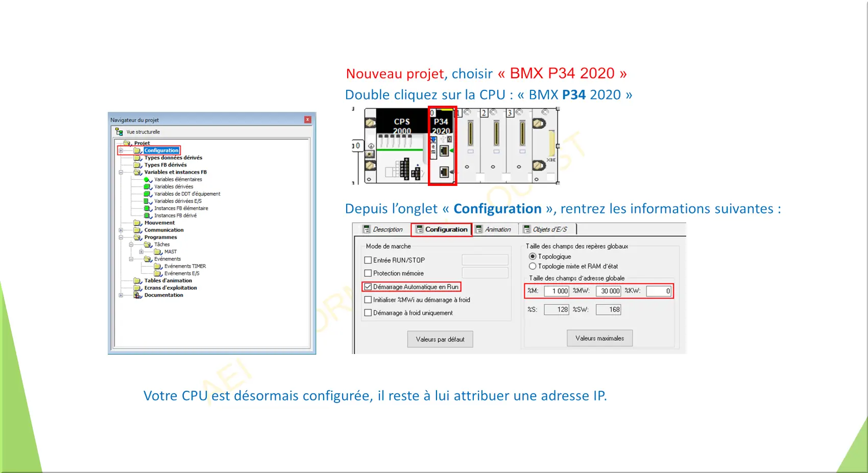Click the %S field showing 128
The width and height of the screenshot is (868, 473).
pos(557,310)
